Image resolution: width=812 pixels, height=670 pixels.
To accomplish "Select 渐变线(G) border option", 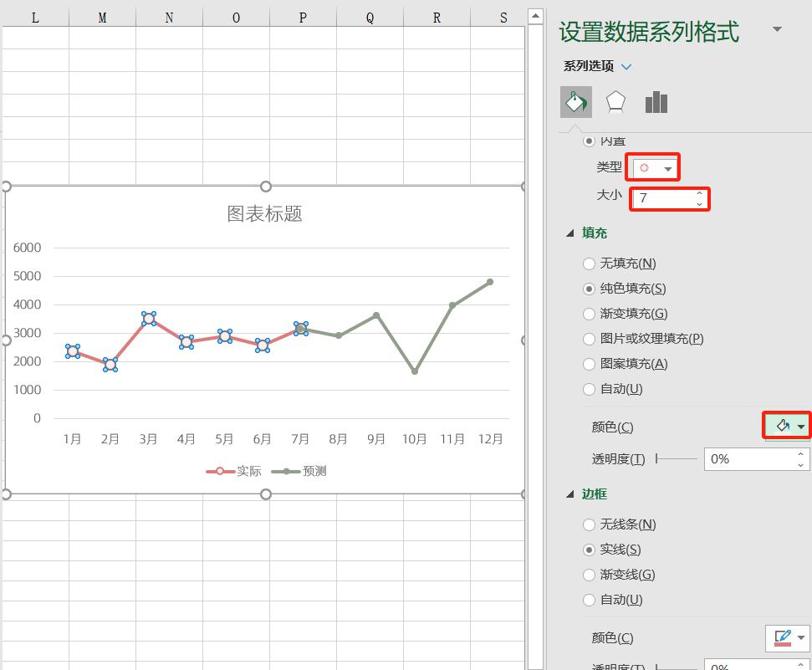I will tap(619, 574).
